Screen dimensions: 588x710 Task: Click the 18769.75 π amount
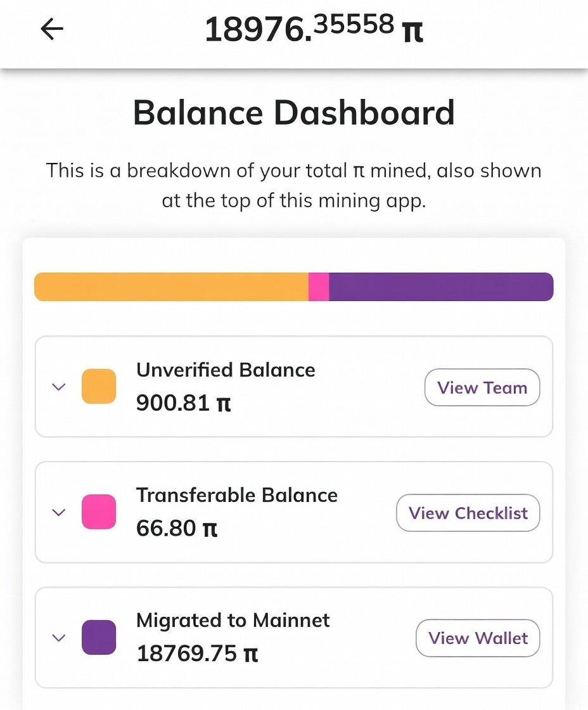(197, 654)
